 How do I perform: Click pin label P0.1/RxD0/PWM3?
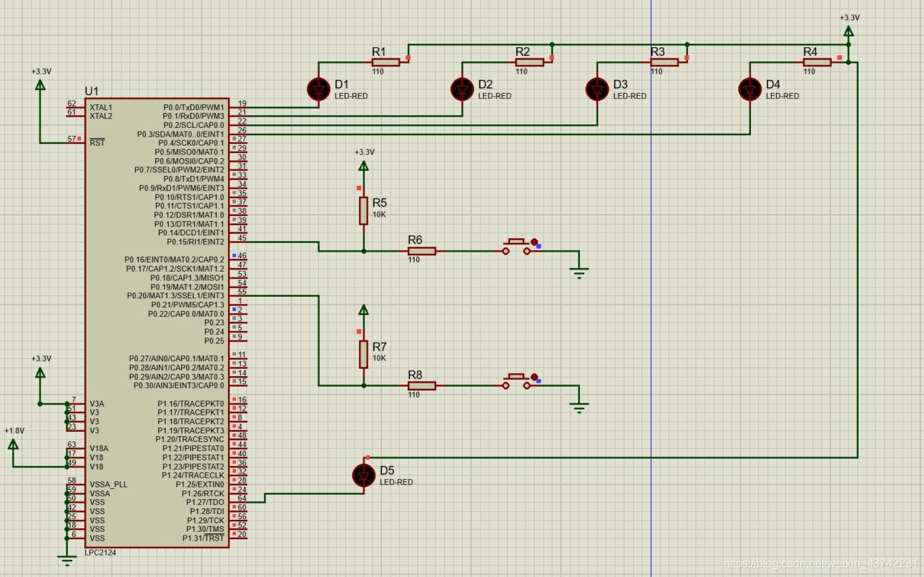coord(194,116)
